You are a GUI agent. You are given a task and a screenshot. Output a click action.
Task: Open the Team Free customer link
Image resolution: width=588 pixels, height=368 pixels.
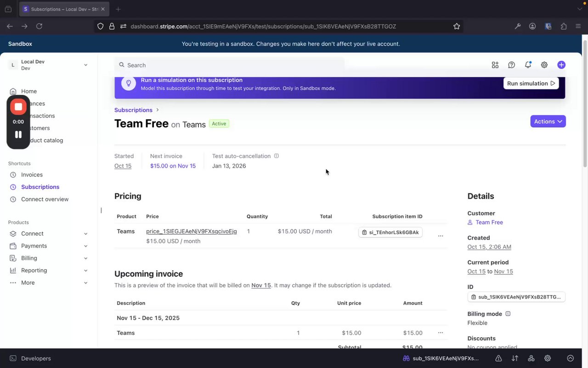(489, 222)
